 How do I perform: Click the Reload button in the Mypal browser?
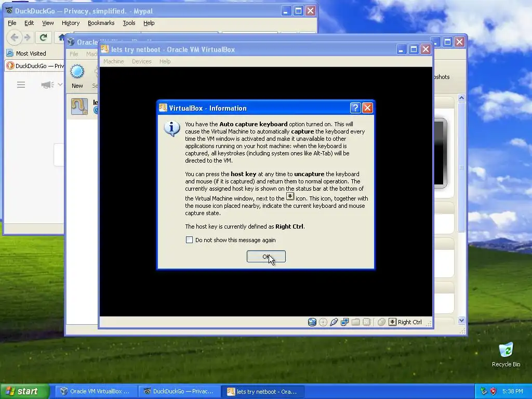click(x=43, y=37)
